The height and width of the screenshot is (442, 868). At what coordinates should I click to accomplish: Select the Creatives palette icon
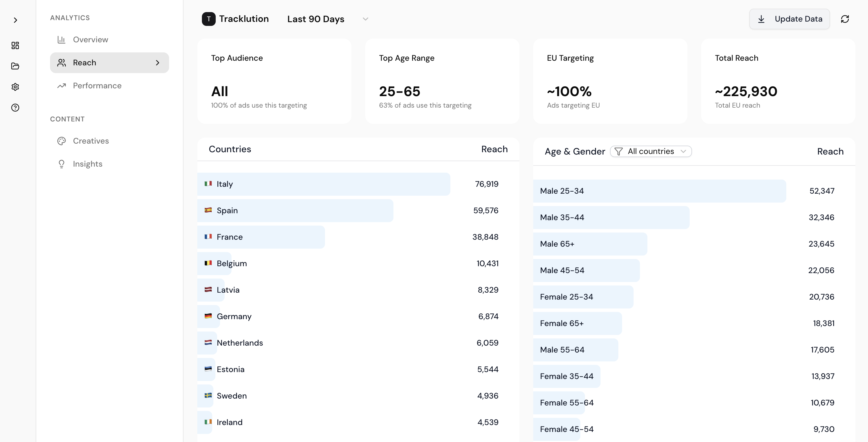coord(61,141)
